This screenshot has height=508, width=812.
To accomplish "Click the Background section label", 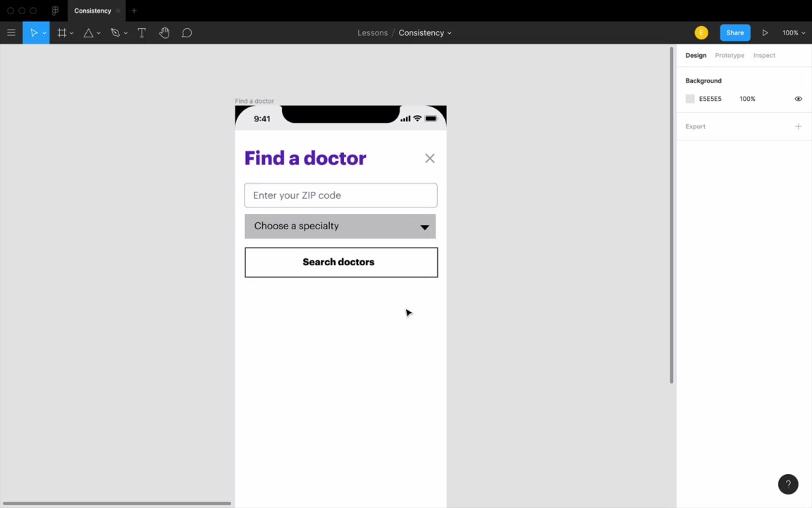I will (x=703, y=81).
